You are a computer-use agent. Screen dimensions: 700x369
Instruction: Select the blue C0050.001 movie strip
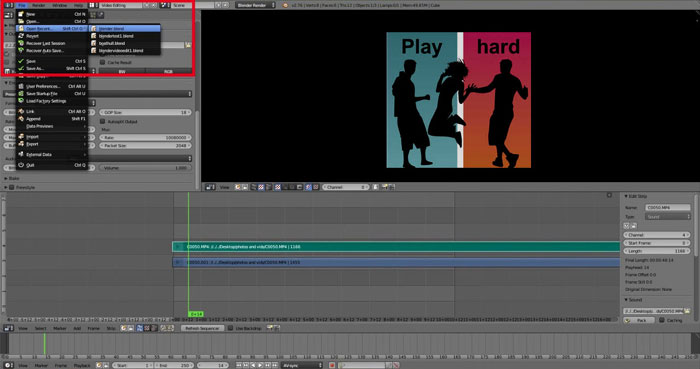coord(396,262)
